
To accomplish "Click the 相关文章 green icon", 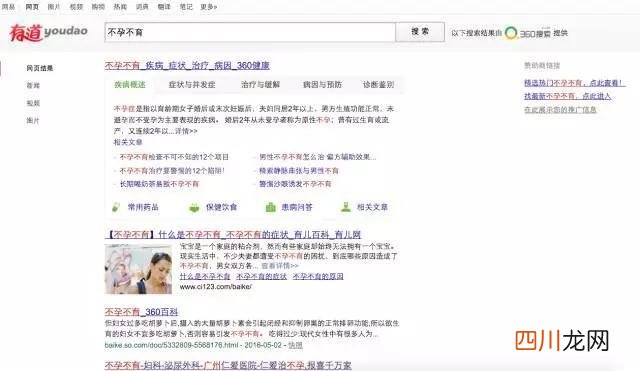I will click(x=346, y=207).
